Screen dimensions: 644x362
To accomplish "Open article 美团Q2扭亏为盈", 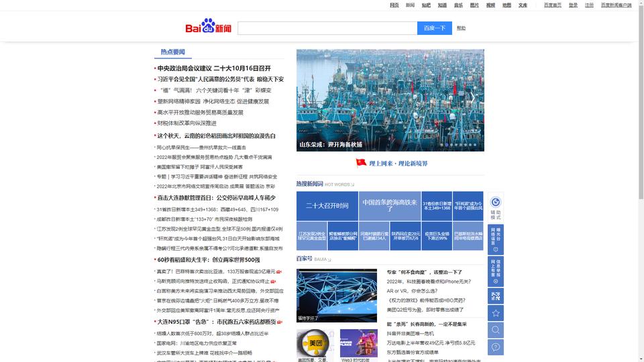I will coord(425,310).
